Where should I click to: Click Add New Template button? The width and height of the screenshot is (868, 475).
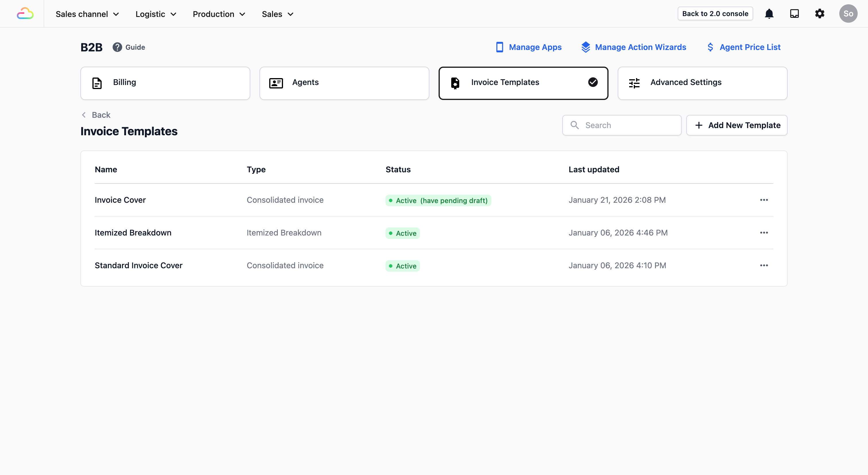point(737,125)
